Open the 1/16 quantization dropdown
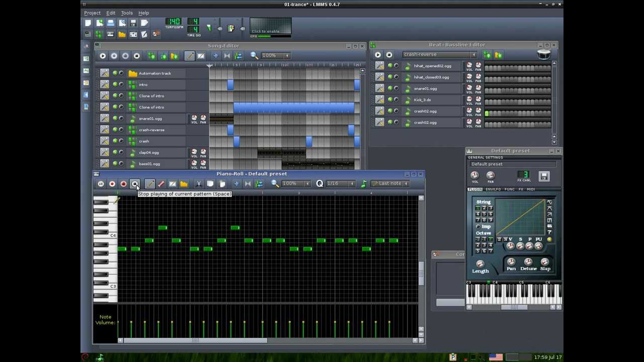This screenshot has height=362, width=644. pos(340,184)
